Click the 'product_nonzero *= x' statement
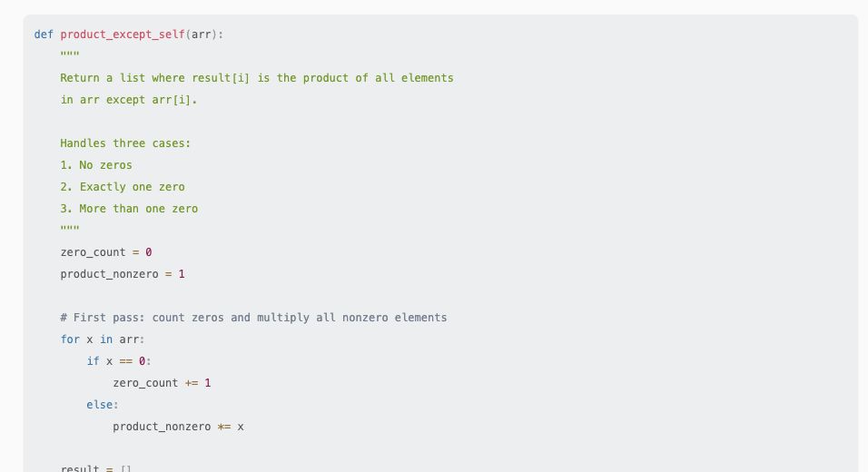Viewport: 868px width, 472px height. (178, 427)
